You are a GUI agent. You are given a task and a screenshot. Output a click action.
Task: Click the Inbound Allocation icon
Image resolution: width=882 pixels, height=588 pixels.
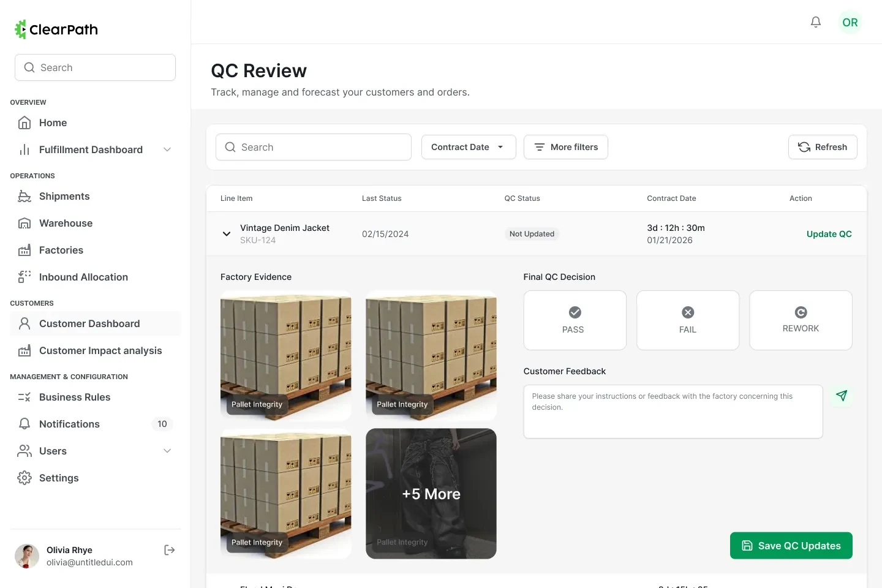tap(24, 277)
